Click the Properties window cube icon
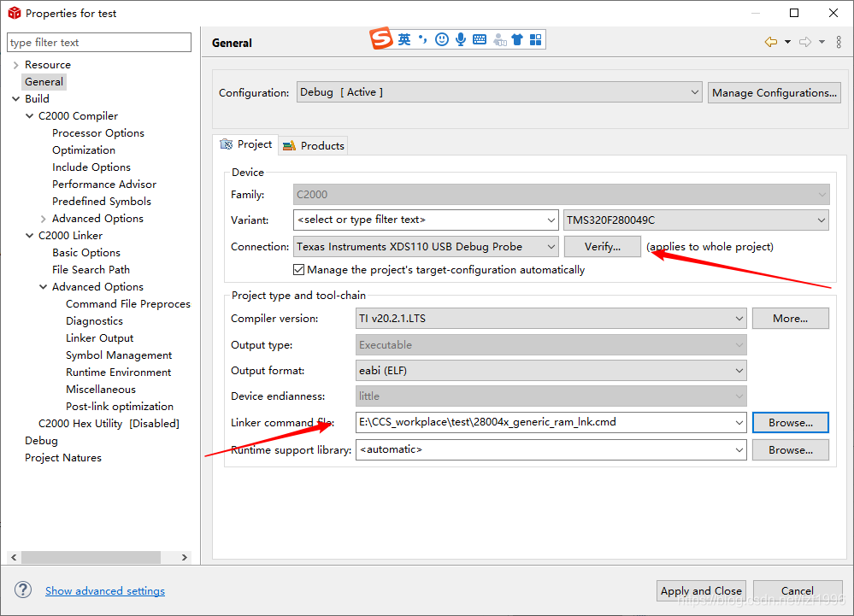Viewport: 854px width, 616px height. tap(15, 13)
